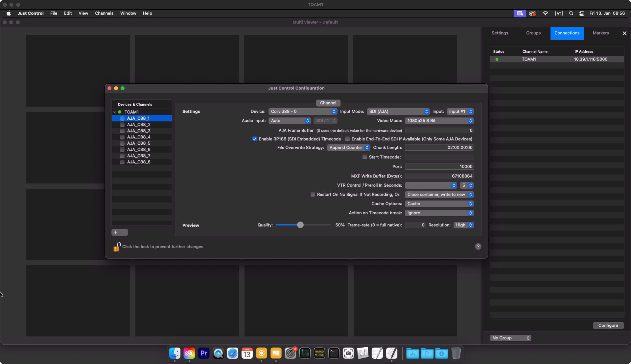The height and width of the screenshot is (364, 631).
Task: Open the Close container, write to new dropdown
Action: (x=439, y=194)
